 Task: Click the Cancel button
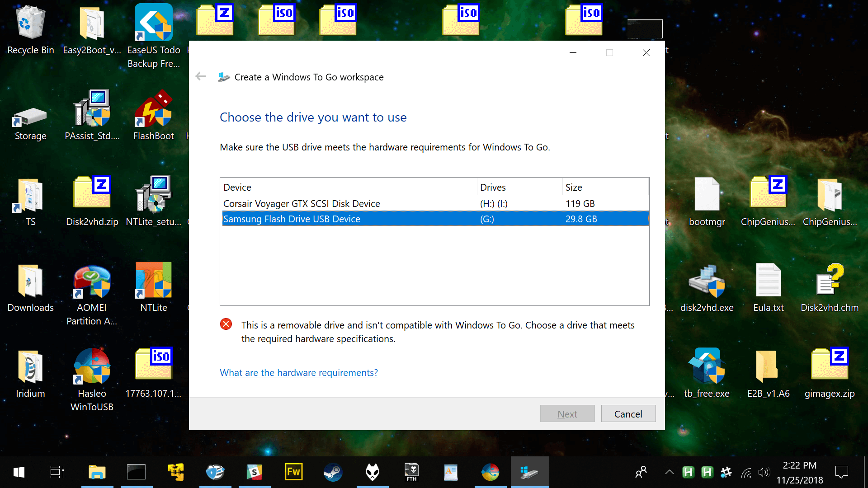click(628, 413)
